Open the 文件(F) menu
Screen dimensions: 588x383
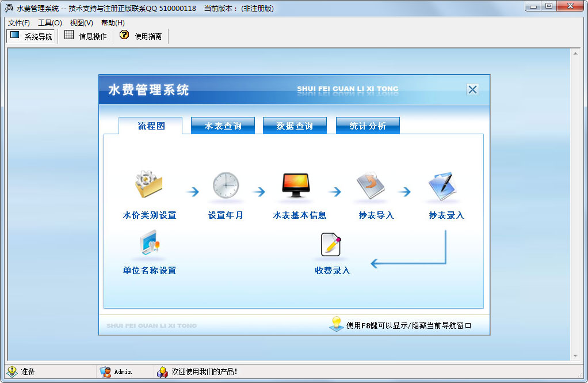click(x=19, y=23)
